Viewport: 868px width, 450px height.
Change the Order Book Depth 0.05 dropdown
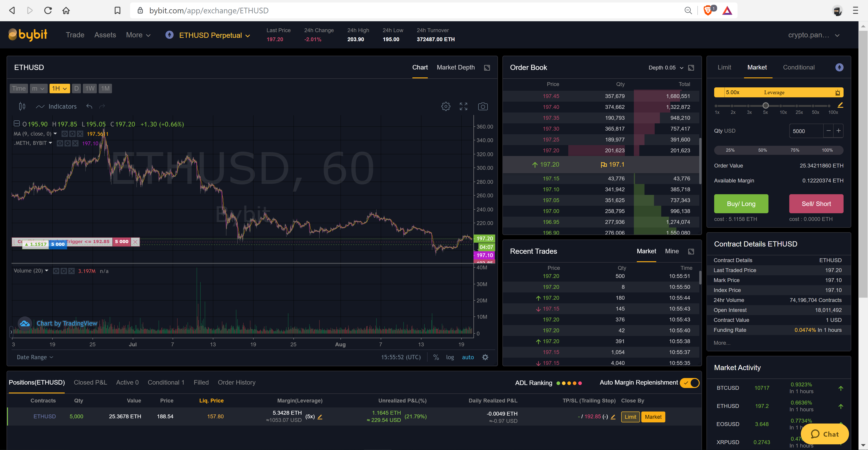(666, 68)
